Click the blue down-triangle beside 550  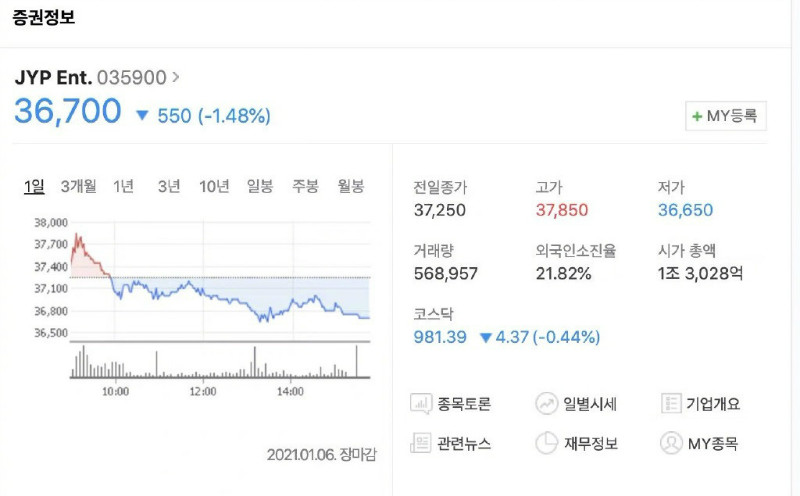(x=142, y=116)
